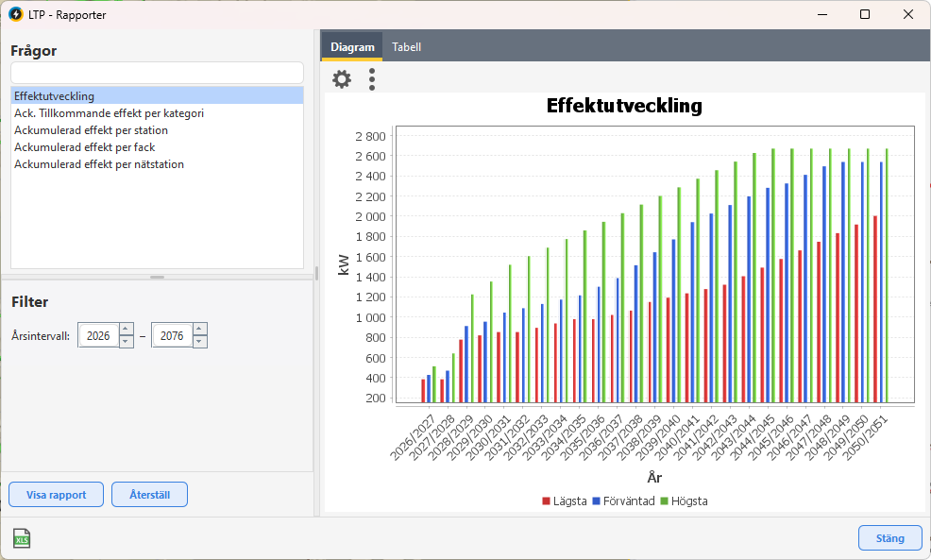
Task: Click the horizontal splitter handle above Filter
Action: [x=157, y=277]
